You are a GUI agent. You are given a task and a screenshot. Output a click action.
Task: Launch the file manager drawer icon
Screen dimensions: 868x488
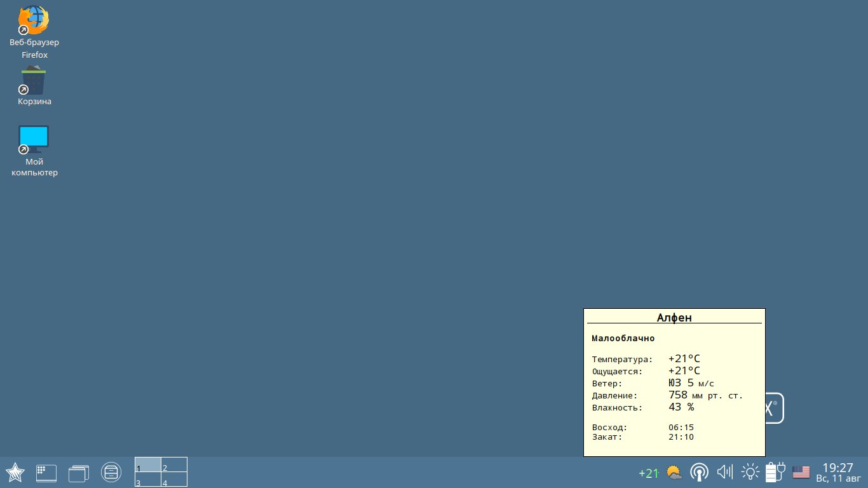(111, 472)
